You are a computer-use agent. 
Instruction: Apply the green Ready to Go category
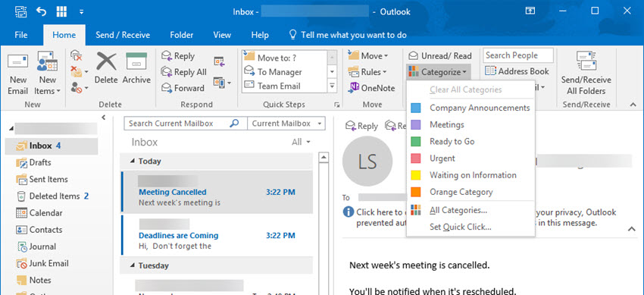tap(470, 141)
